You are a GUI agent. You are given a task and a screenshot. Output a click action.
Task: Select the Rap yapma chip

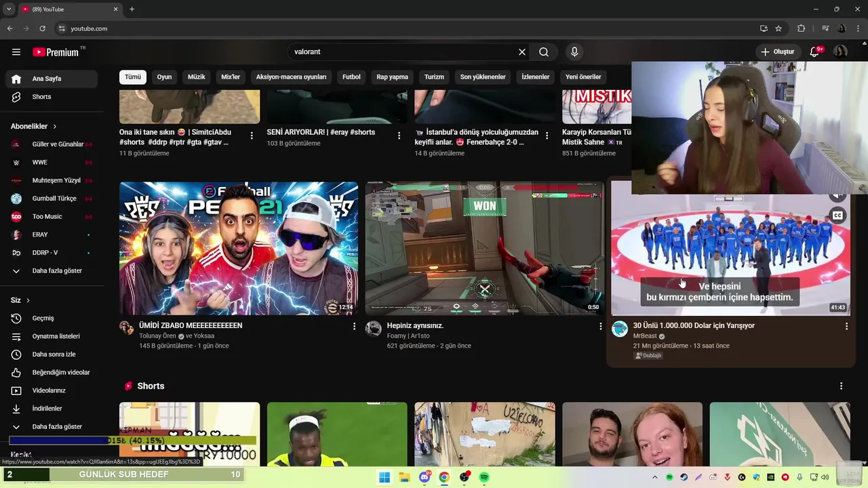pyautogui.click(x=393, y=77)
